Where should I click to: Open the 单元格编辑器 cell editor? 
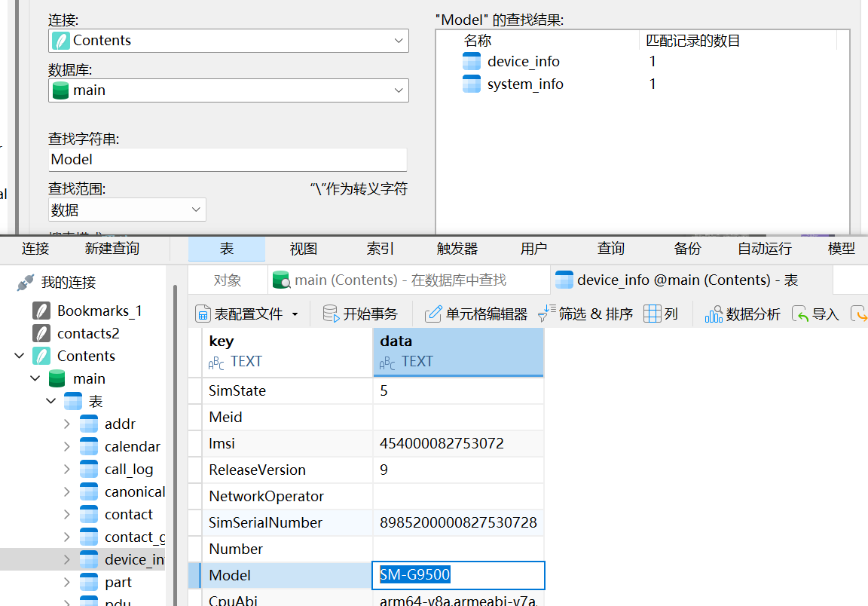(x=433, y=314)
